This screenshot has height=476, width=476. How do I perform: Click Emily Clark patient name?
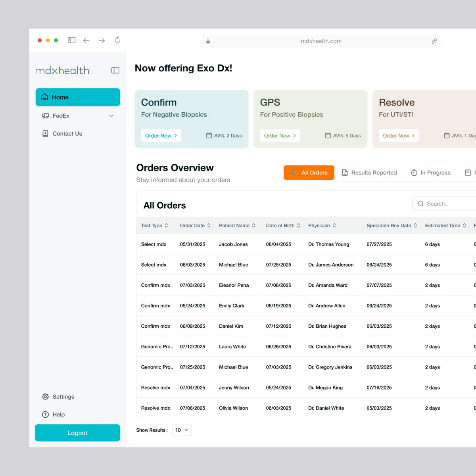tap(232, 306)
